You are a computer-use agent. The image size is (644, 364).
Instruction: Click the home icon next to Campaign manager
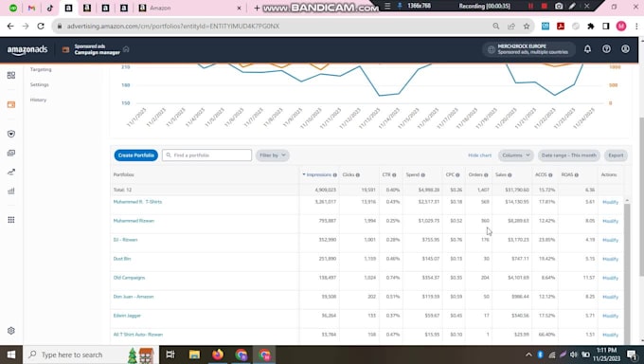point(126,49)
